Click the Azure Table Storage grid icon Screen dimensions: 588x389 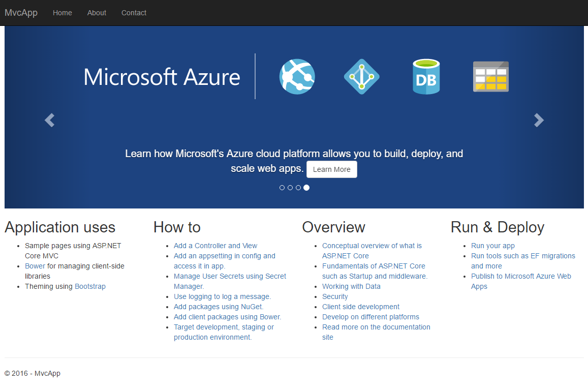(x=490, y=76)
